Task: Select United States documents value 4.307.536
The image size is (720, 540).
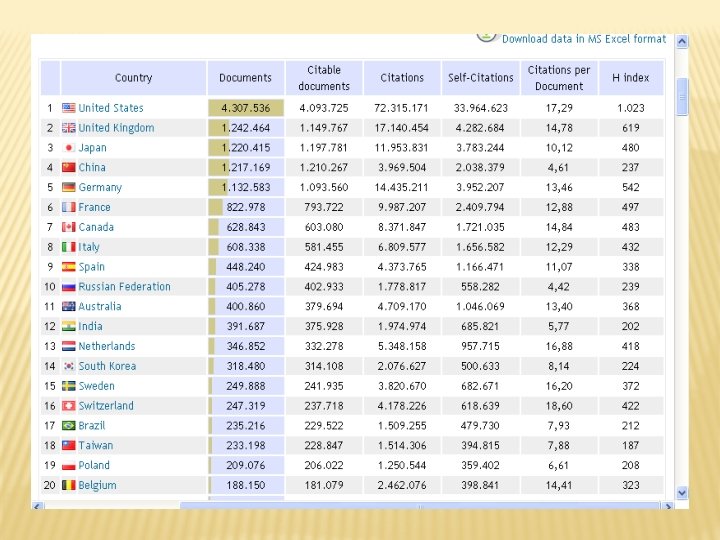Action: tap(246, 108)
